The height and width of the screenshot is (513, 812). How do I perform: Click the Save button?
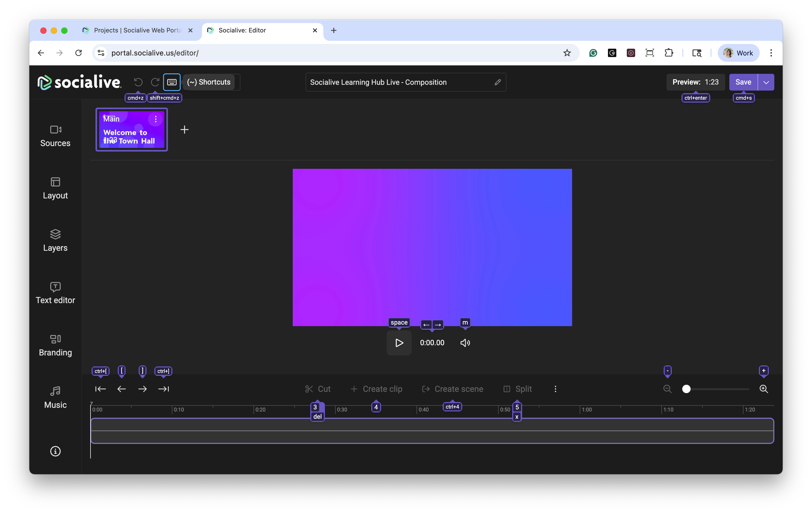[743, 82]
